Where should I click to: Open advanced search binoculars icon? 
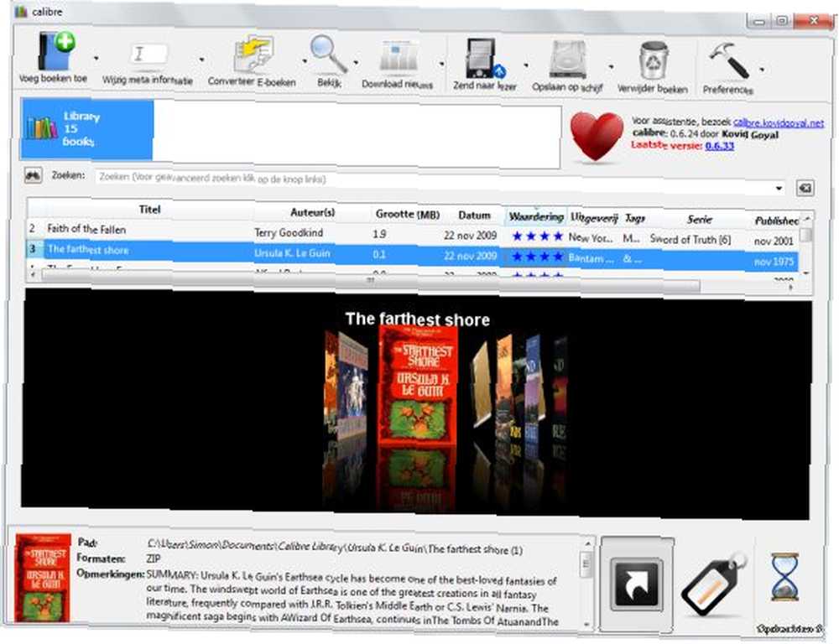coord(34,175)
